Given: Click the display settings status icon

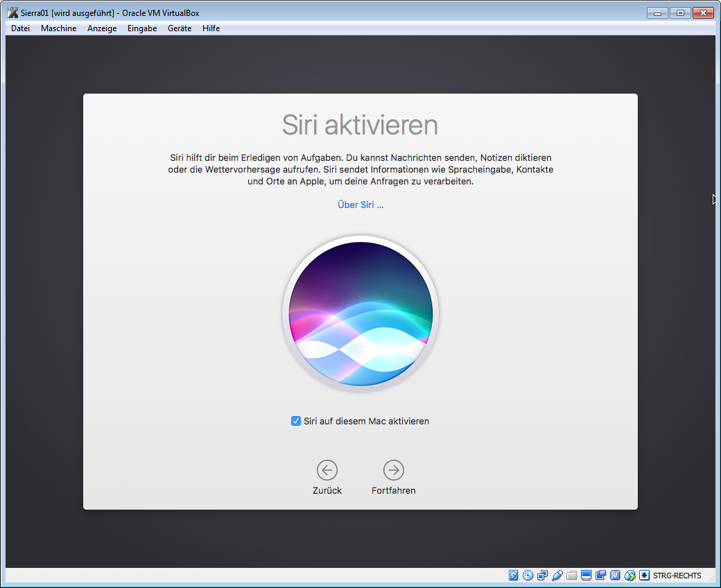Looking at the screenshot, I should pos(587,576).
